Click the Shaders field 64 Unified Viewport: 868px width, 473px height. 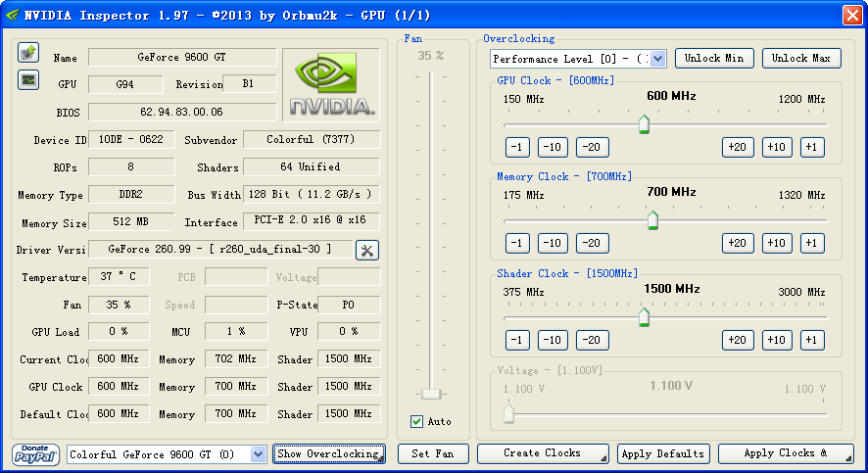312,167
